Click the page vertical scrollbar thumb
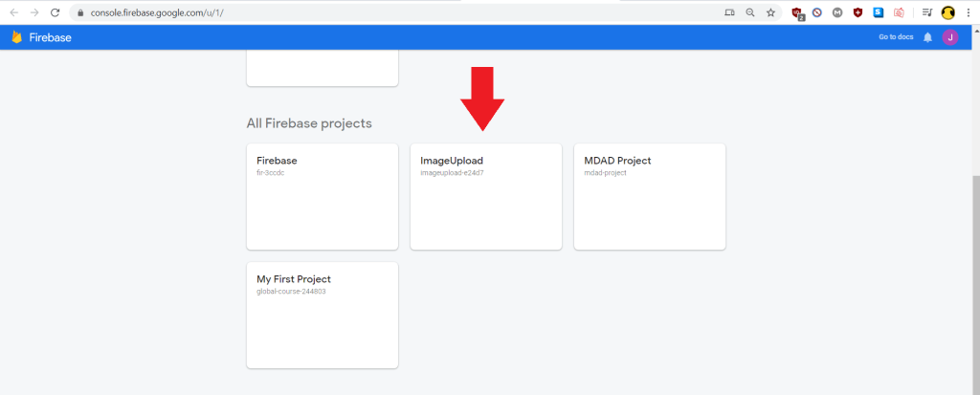This screenshot has height=395, width=980. tap(974, 277)
